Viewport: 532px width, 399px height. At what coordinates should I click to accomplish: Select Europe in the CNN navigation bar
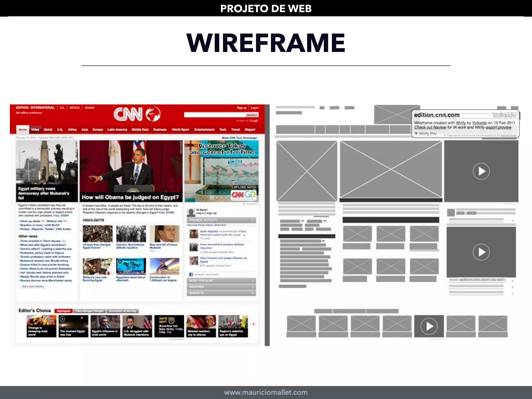coord(98,129)
